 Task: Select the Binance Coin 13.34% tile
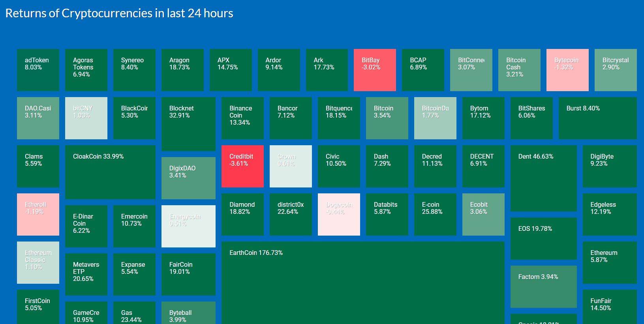(x=242, y=118)
